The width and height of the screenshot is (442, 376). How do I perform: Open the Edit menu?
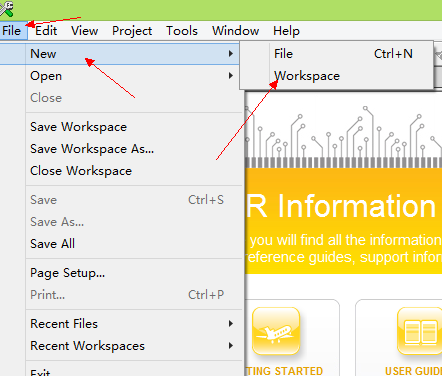46,31
